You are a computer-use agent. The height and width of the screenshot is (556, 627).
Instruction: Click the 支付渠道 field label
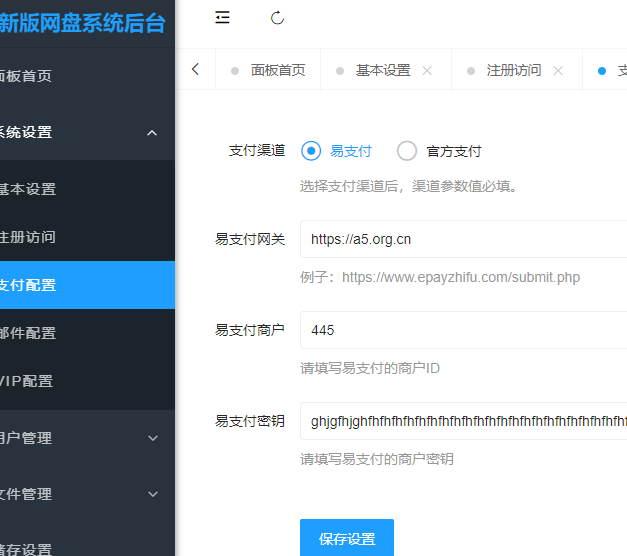[257, 151]
